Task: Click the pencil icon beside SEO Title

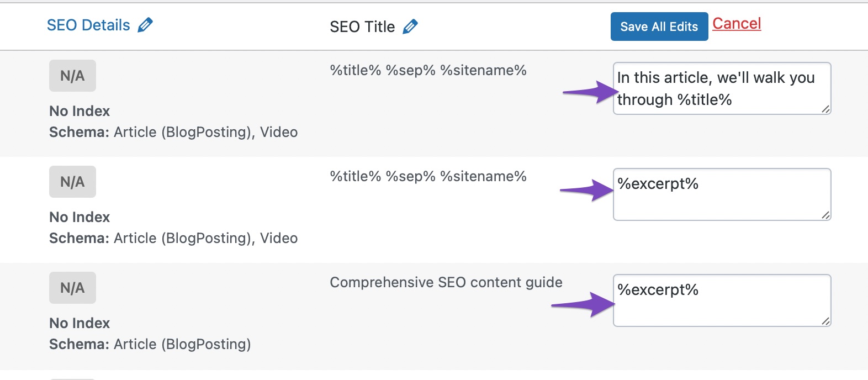Action: 410,27
